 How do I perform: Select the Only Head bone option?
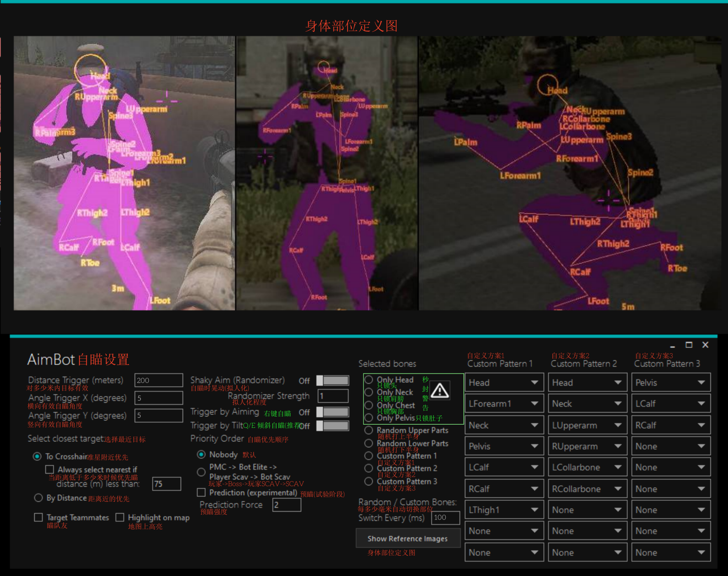[x=369, y=379]
